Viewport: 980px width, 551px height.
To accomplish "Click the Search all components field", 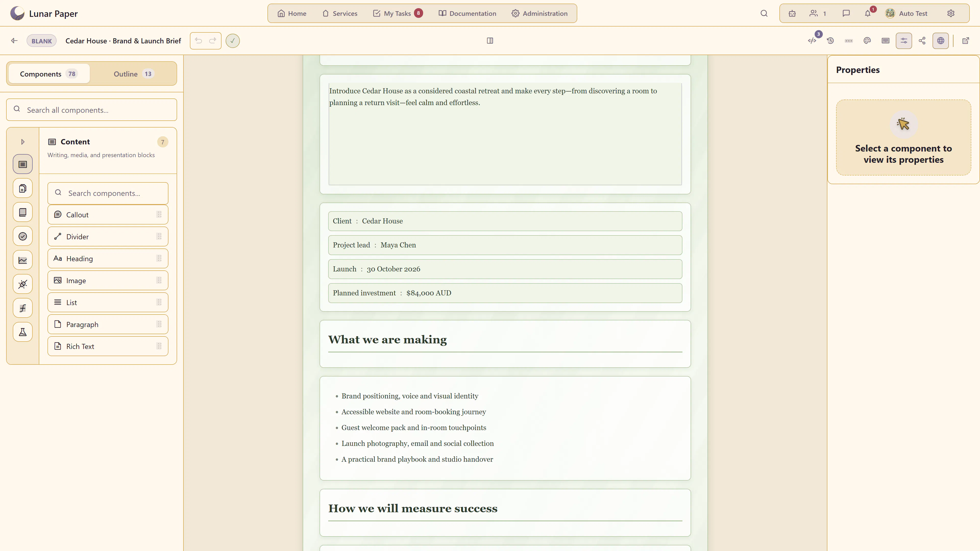I will (92, 110).
